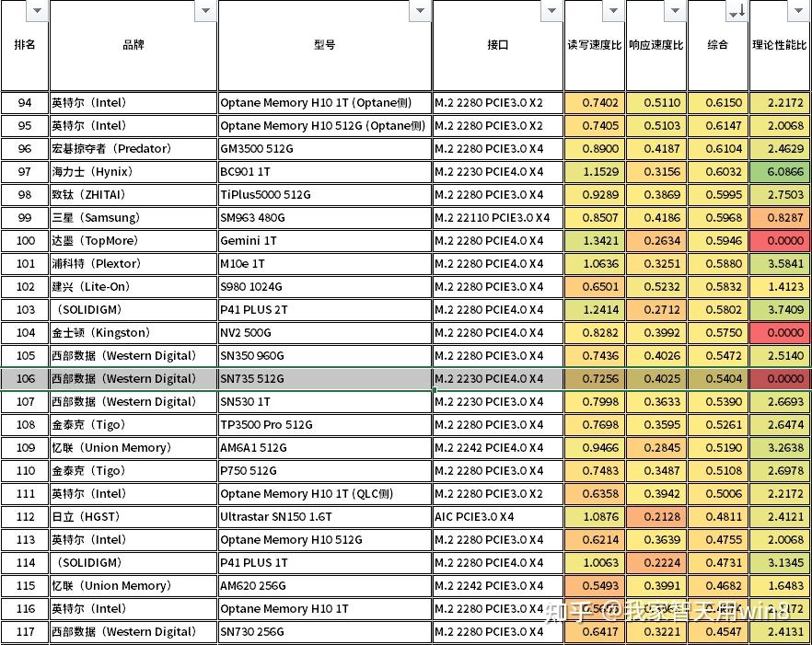
Task: Click rank cell 106
Action: pos(25,378)
